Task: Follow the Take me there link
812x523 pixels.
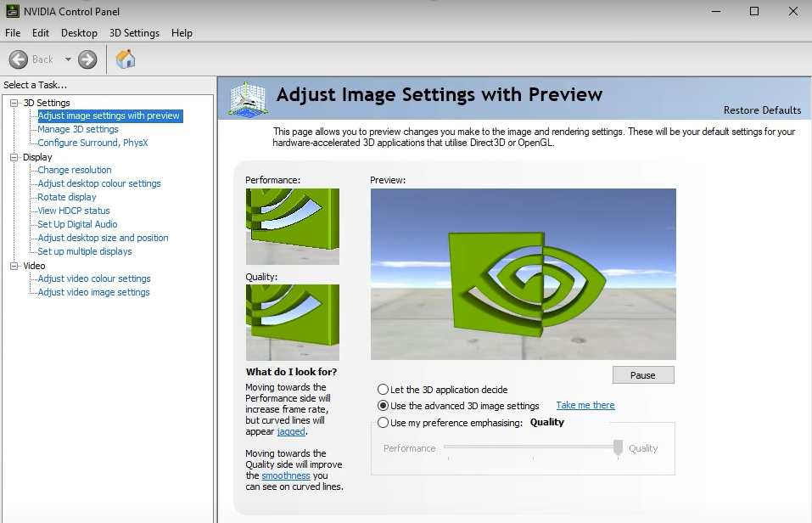Action: [x=585, y=405]
